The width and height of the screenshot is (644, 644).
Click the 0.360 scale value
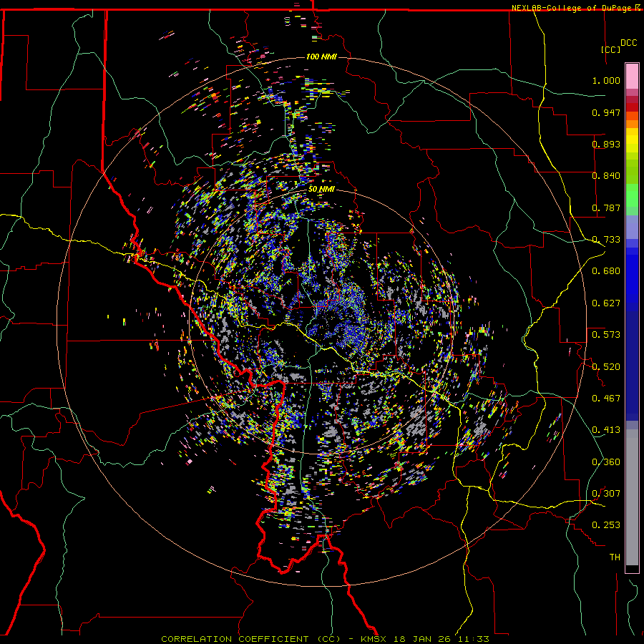[x=606, y=462]
